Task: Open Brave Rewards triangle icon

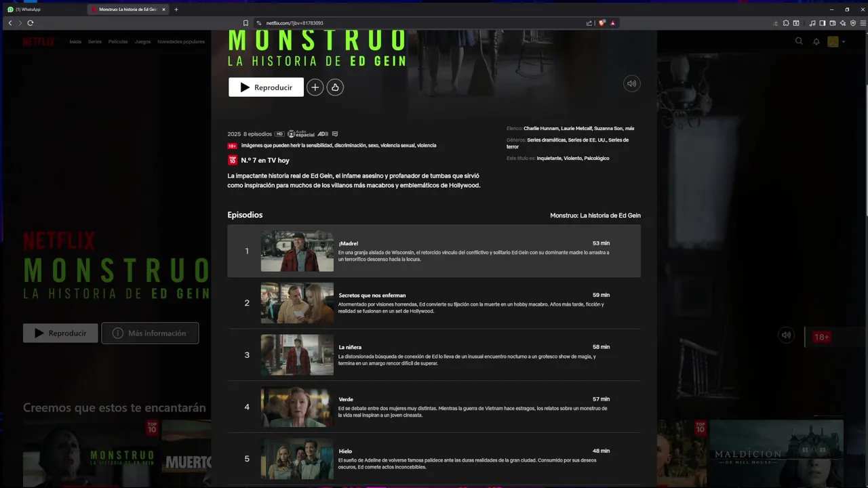Action: click(x=612, y=23)
